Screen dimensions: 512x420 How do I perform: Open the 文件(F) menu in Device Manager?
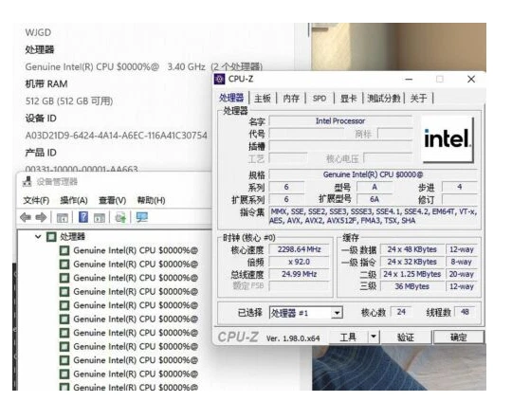click(x=36, y=200)
